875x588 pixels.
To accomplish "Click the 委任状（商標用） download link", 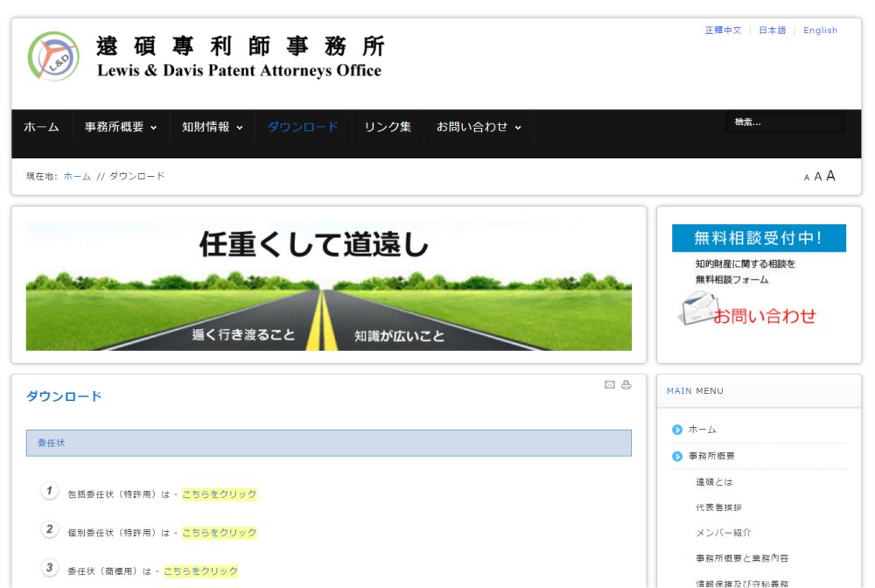I will point(200,571).
